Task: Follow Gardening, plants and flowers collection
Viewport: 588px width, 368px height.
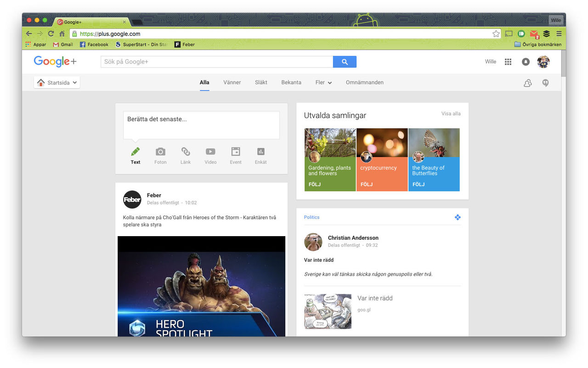Action: coord(315,184)
